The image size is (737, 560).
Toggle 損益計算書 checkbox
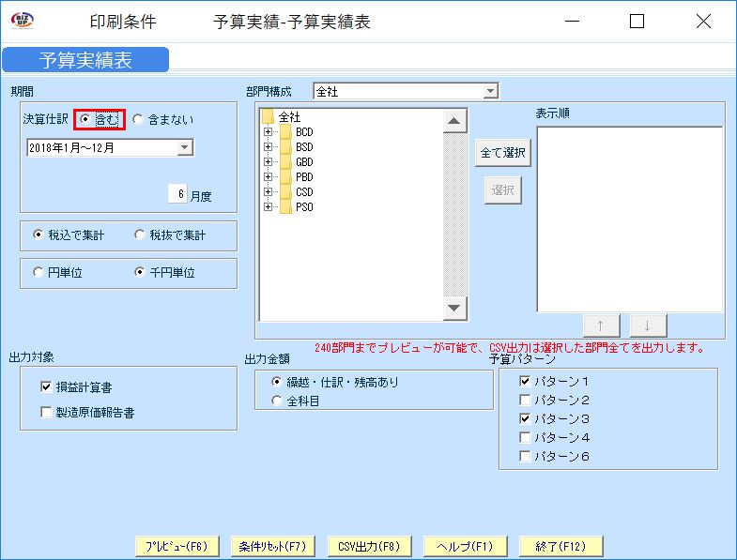point(46,387)
